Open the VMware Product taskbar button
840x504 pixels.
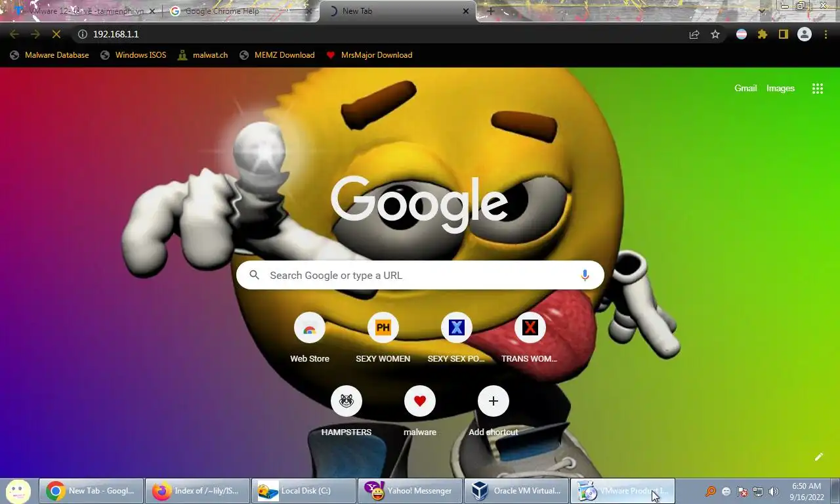[x=622, y=491]
